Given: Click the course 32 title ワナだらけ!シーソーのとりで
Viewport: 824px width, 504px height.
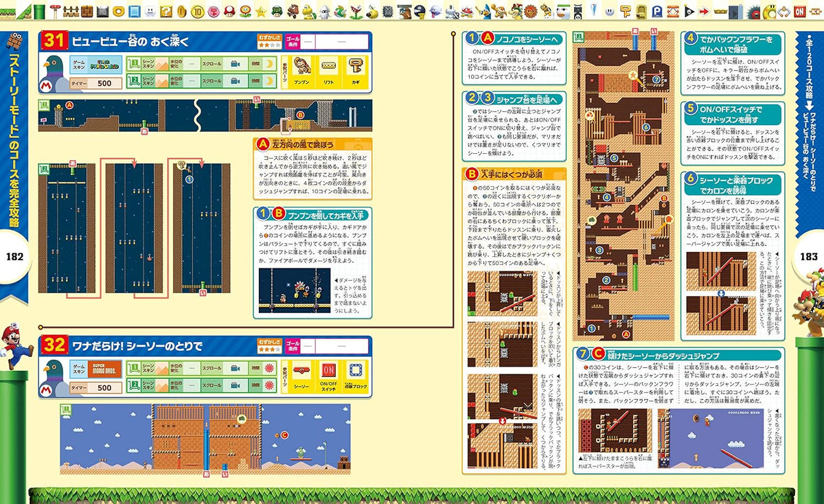Looking at the screenshot, I should point(137,345).
